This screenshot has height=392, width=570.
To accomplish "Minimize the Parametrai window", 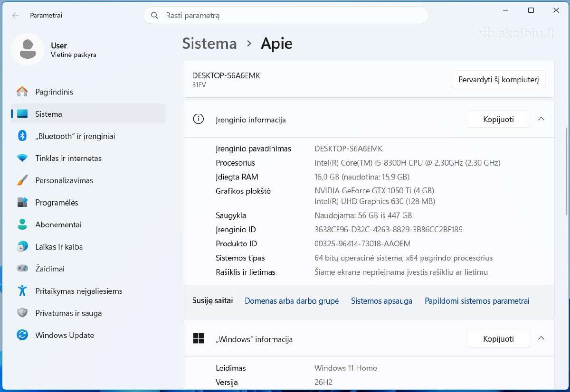I will pyautogui.click(x=506, y=10).
